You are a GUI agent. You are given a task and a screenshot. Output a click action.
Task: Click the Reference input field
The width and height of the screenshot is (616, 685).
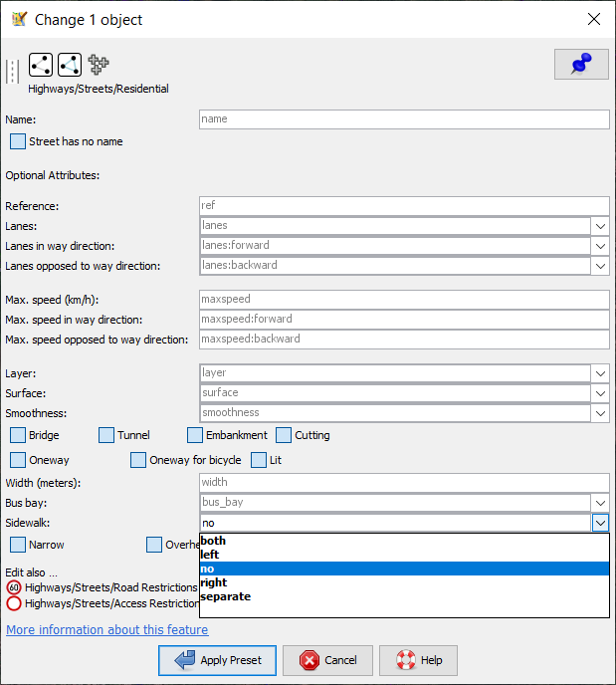click(x=404, y=206)
